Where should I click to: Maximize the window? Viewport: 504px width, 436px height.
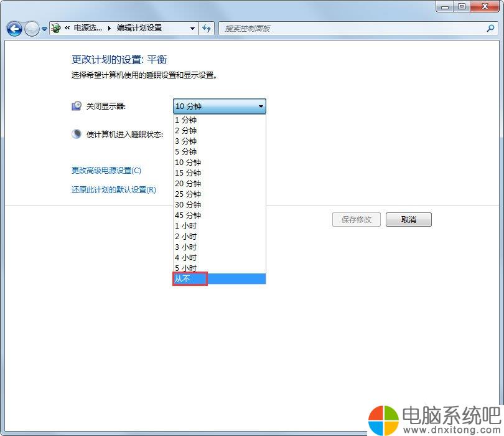click(x=462, y=6)
